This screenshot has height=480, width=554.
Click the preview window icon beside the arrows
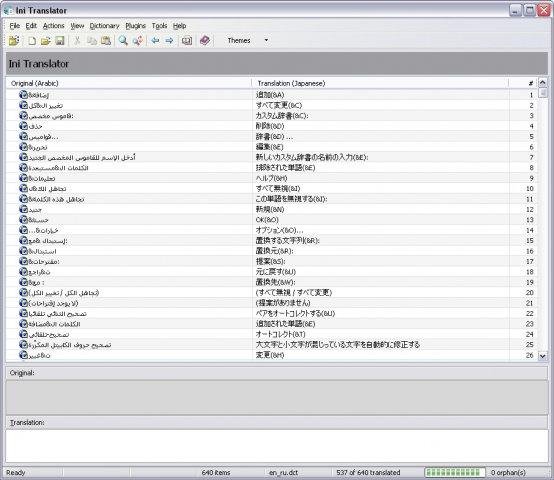(x=187, y=41)
